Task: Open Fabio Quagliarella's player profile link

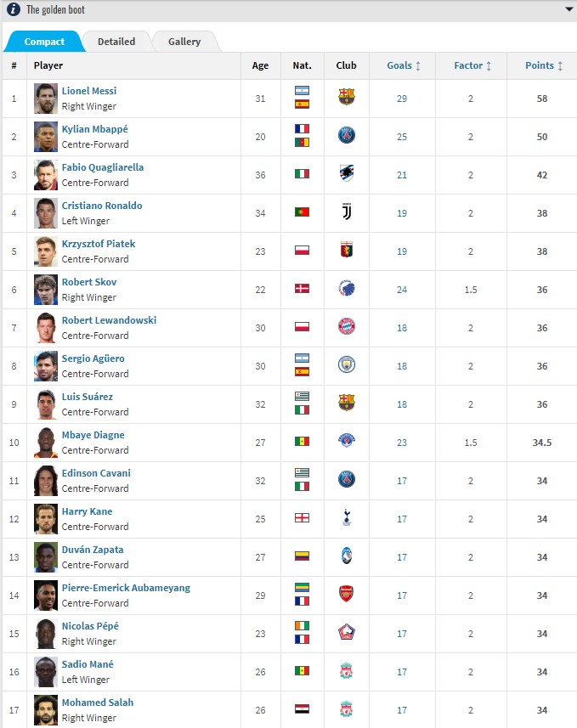Action: coord(103,167)
